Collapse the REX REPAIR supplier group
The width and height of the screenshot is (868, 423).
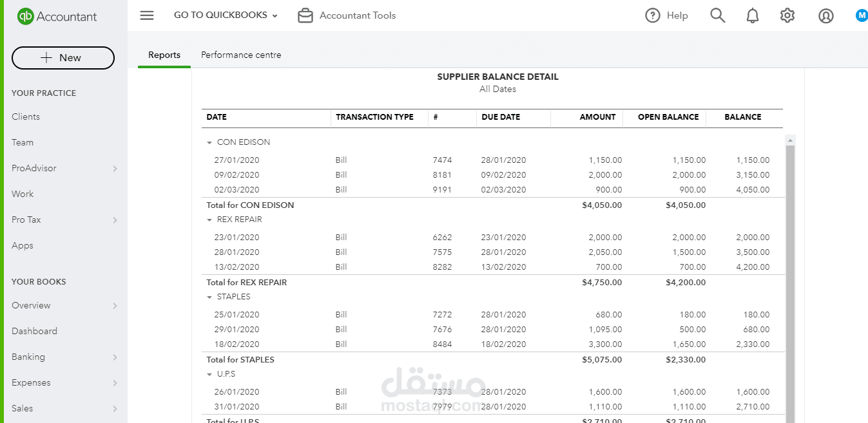[209, 220]
